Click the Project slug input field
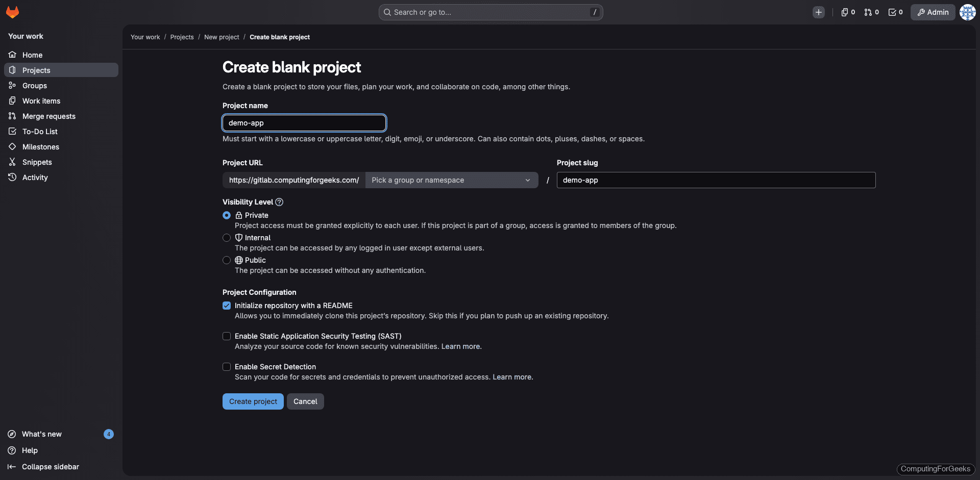This screenshot has width=980, height=480. click(716, 180)
